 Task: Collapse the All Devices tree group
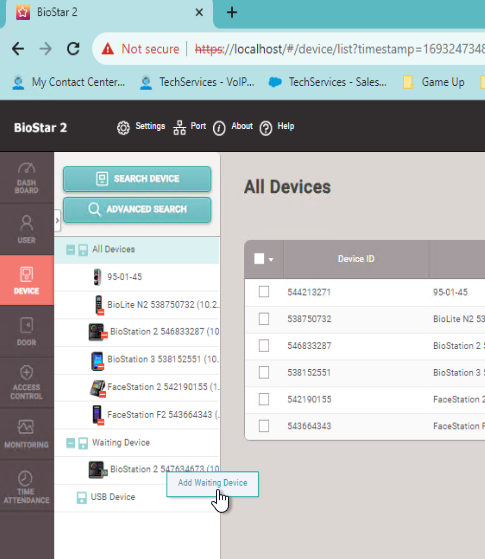[x=71, y=250]
